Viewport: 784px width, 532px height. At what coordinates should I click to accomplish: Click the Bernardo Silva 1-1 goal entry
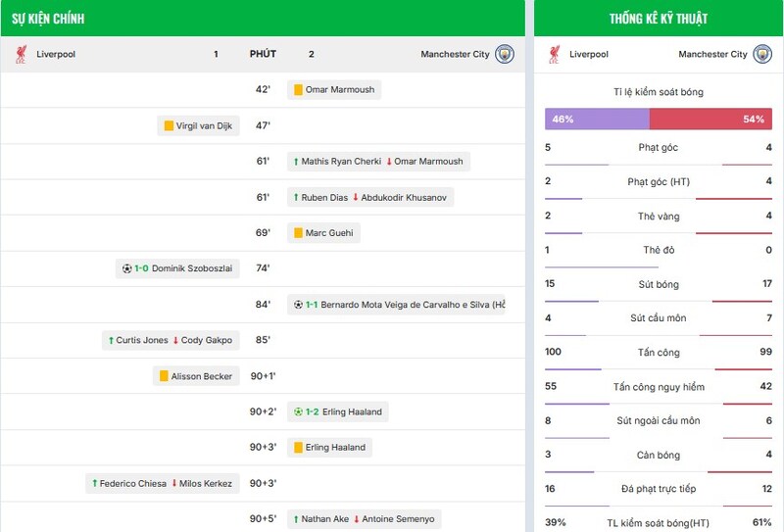(x=397, y=305)
